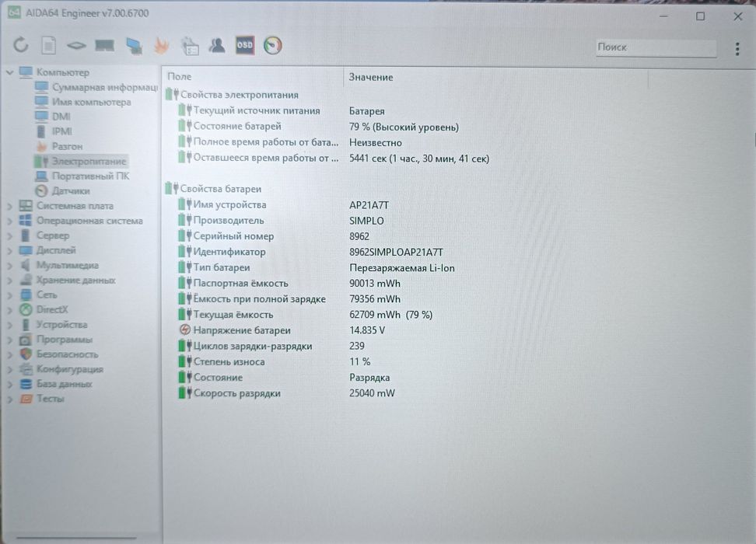Select the Программы tree item

click(57, 340)
